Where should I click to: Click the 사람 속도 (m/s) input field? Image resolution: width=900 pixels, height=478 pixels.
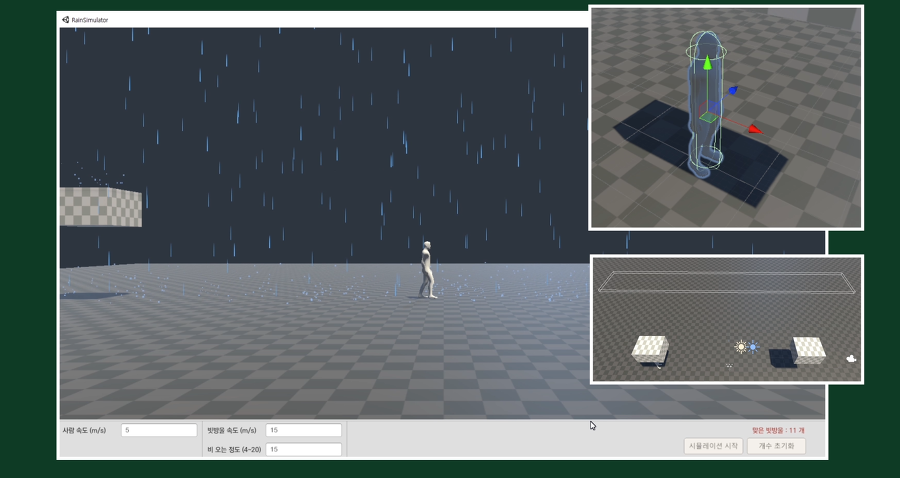pos(159,430)
